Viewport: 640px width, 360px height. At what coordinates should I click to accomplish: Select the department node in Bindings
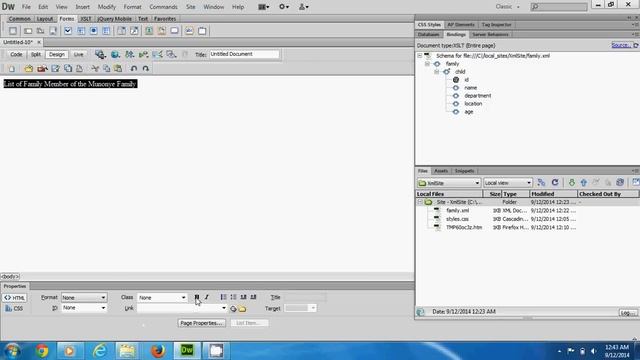click(478, 96)
